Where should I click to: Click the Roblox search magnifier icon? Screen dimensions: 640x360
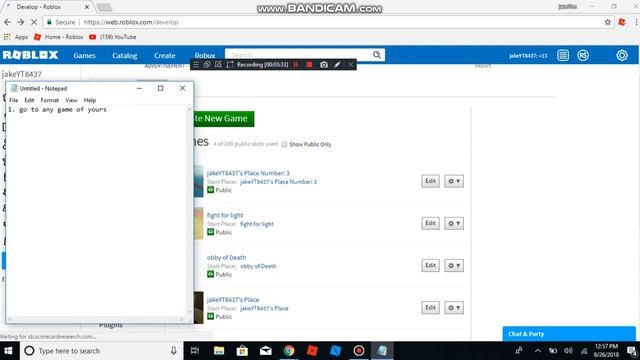pyautogui.click(x=377, y=55)
